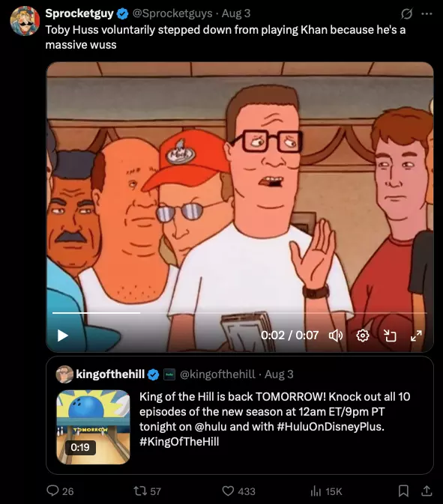Open Sprocketguy profile avatar

pos(25,20)
